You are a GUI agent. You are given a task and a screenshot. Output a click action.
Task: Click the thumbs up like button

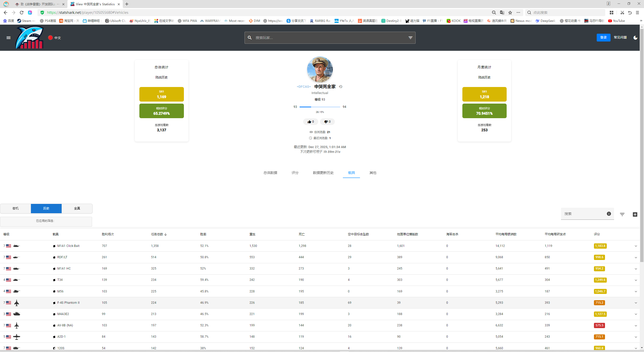pyautogui.click(x=311, y=122)
